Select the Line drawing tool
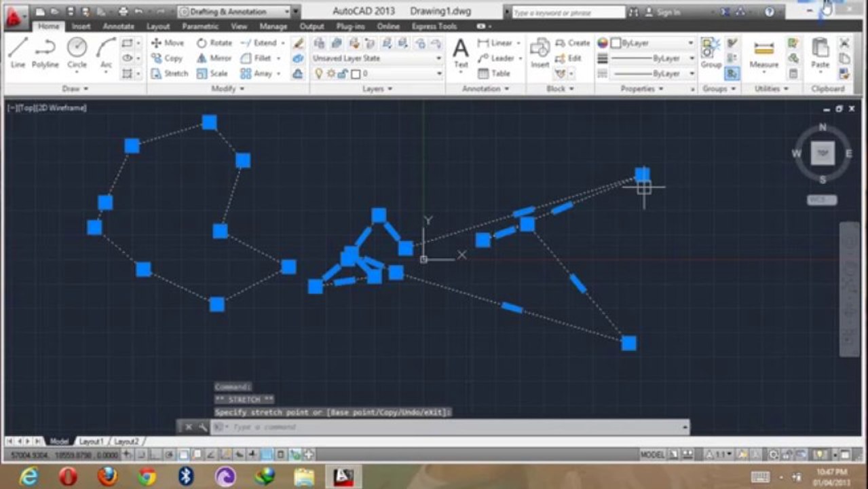The height and width of the screenshot is (489, 868). (x=18, y=53)
